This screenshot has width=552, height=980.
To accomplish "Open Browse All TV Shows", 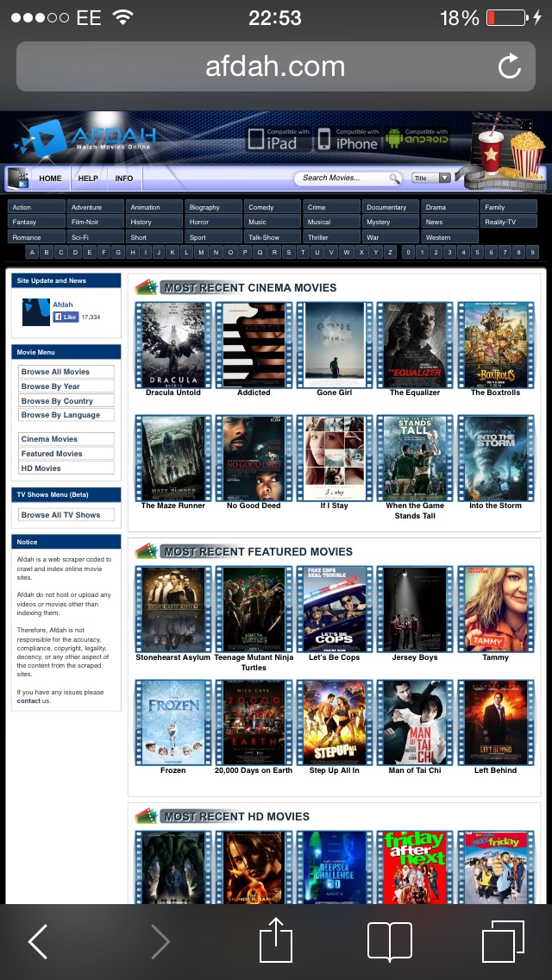I will click(x=66, y=515).
